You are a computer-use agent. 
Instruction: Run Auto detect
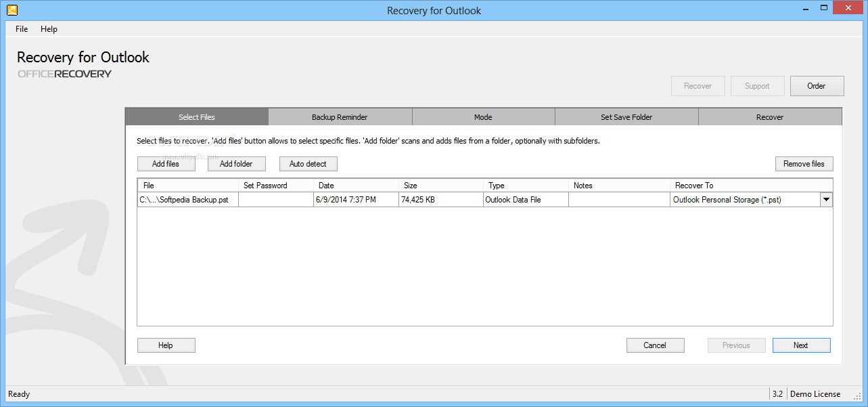click(308, 164)
